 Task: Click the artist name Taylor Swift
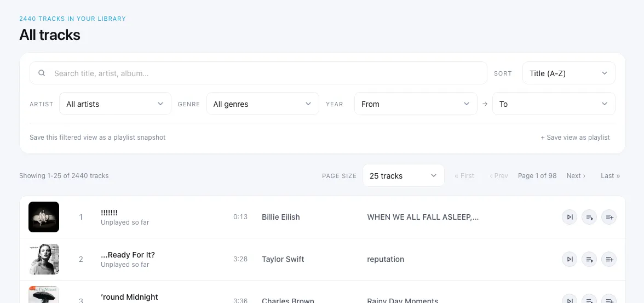pos(283,259)
